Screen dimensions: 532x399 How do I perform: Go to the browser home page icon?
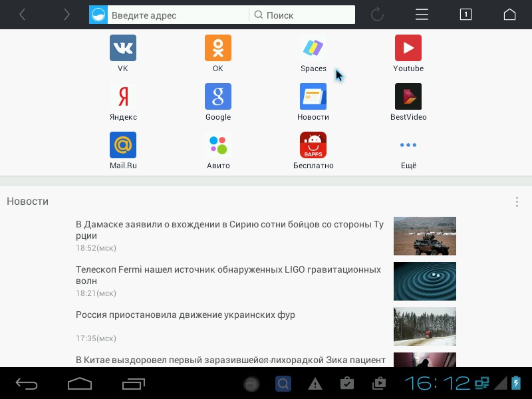click(x=509, y=15)
